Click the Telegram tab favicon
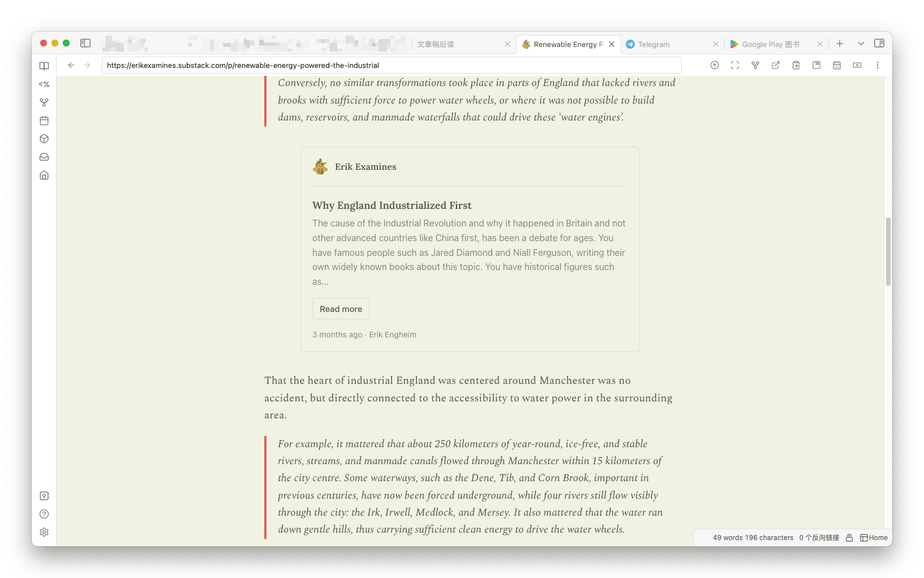The width and height of the screenshot is (924, 578). click(630, 44)
